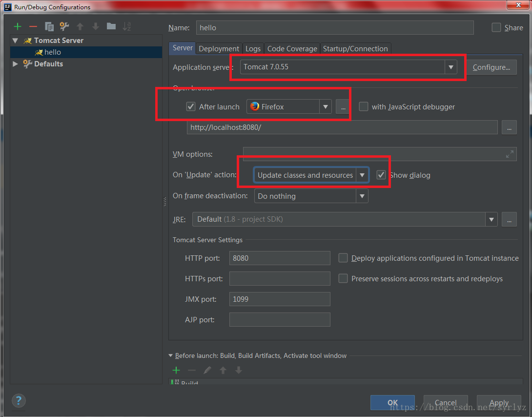
Task: Open ellipsis button next to JRE field
Action: (x=509, y=220)
